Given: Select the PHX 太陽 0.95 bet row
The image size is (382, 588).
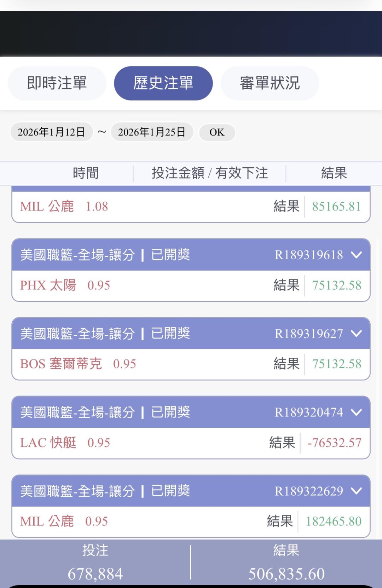Looking at the screenshot, I should 65,285.
